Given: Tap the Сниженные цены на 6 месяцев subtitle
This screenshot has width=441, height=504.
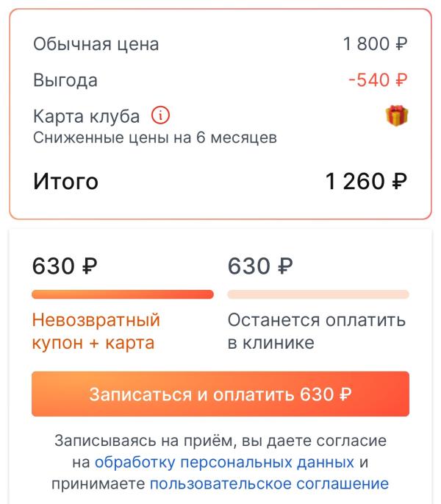Looking at the screenshot, I should click(x=154, y=138).
